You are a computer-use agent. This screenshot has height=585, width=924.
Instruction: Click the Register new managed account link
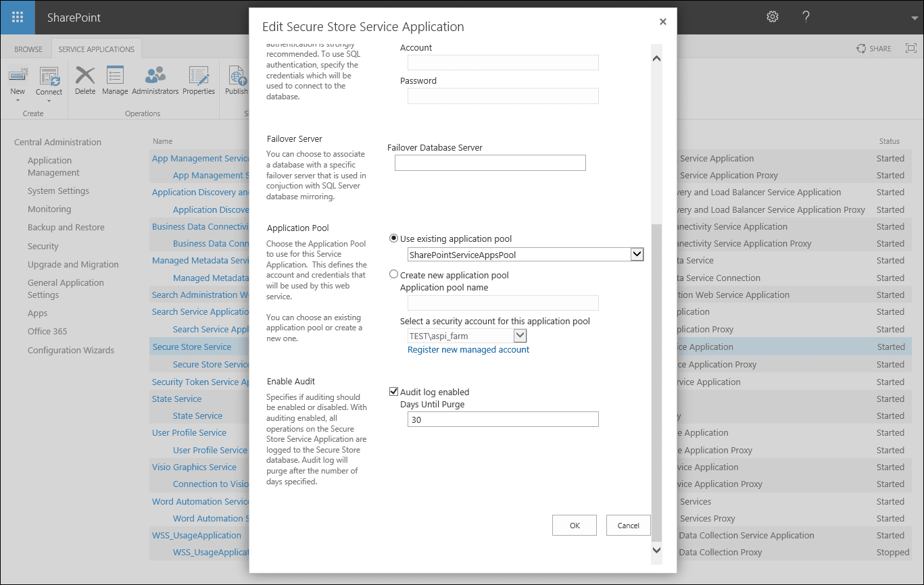point(468,350)
